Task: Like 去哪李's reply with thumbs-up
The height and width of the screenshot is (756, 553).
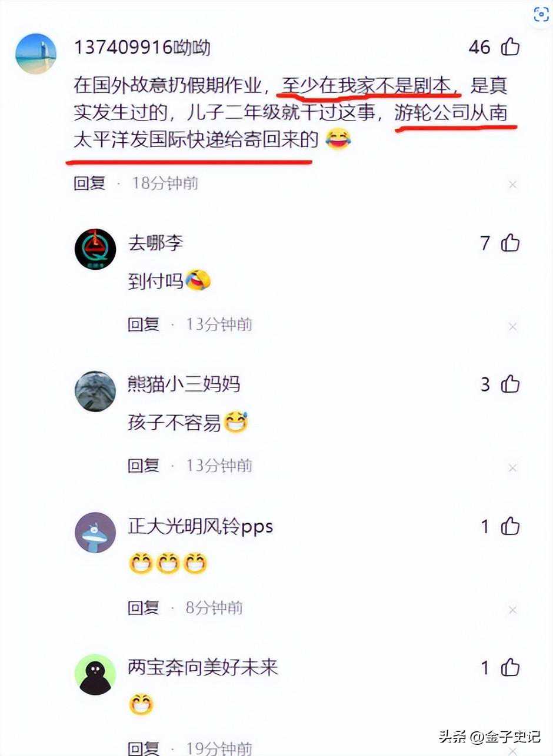Action: click(x=510, y=242)
